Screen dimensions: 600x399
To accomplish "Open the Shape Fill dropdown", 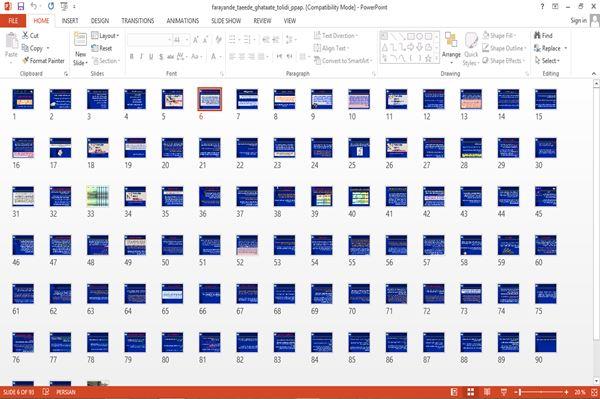I will click(x=499, y=36).
